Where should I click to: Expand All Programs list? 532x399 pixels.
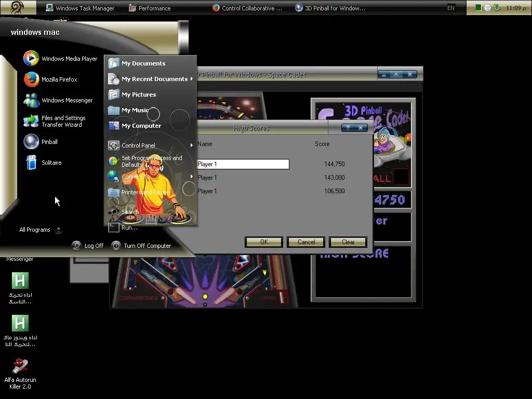tap(41, 230)
